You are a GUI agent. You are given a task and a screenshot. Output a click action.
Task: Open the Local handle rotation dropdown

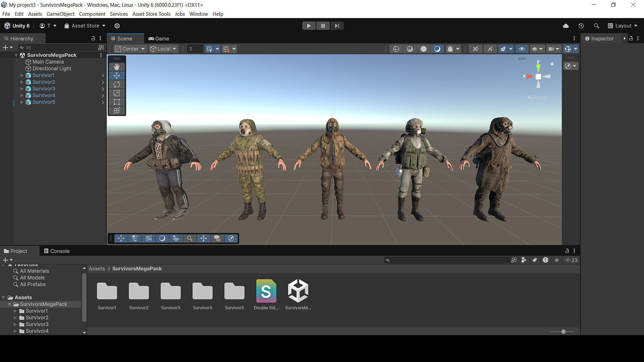(x=163, y=49)
